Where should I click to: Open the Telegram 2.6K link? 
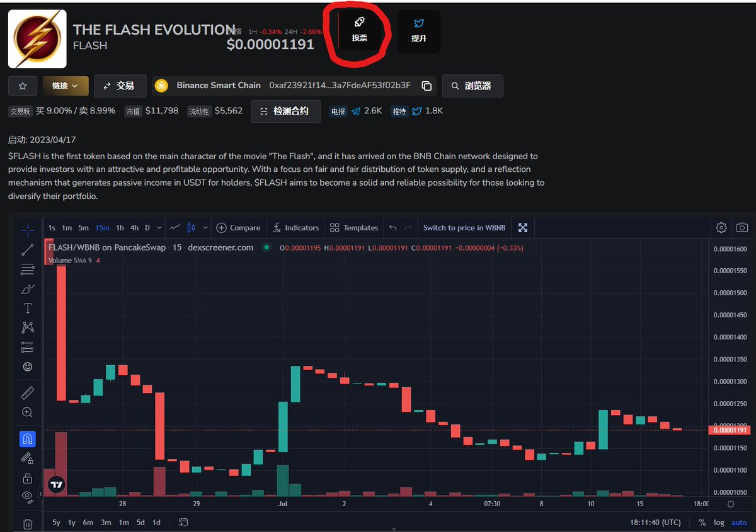(367, 111)
